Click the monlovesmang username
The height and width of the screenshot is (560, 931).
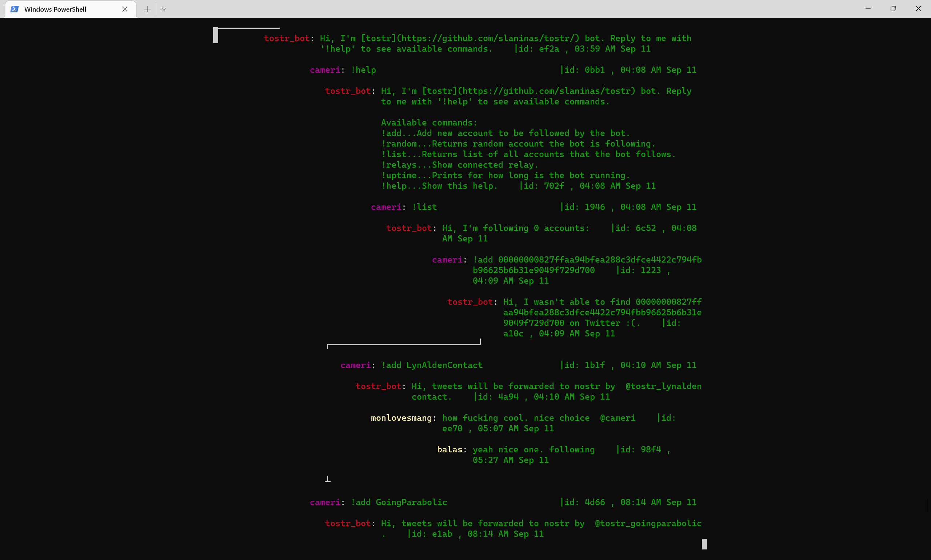point(401,418)
